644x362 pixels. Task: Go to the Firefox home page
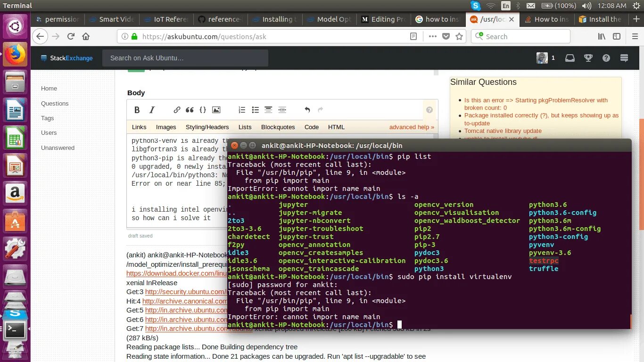[x=86, y=36]
